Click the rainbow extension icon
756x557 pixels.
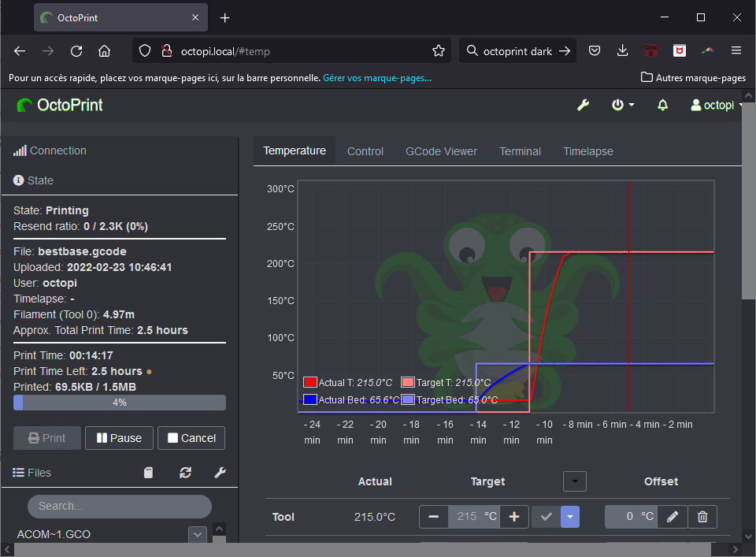707,50
